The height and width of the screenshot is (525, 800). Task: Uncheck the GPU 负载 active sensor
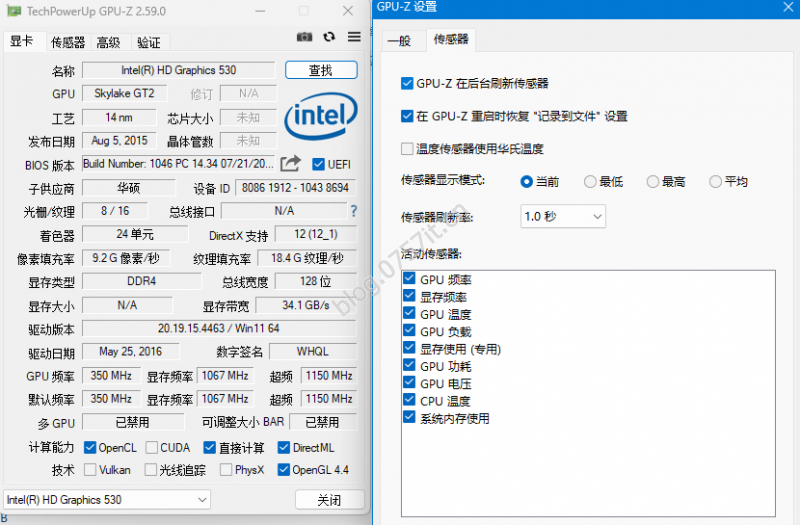click(x=409, y=330)
